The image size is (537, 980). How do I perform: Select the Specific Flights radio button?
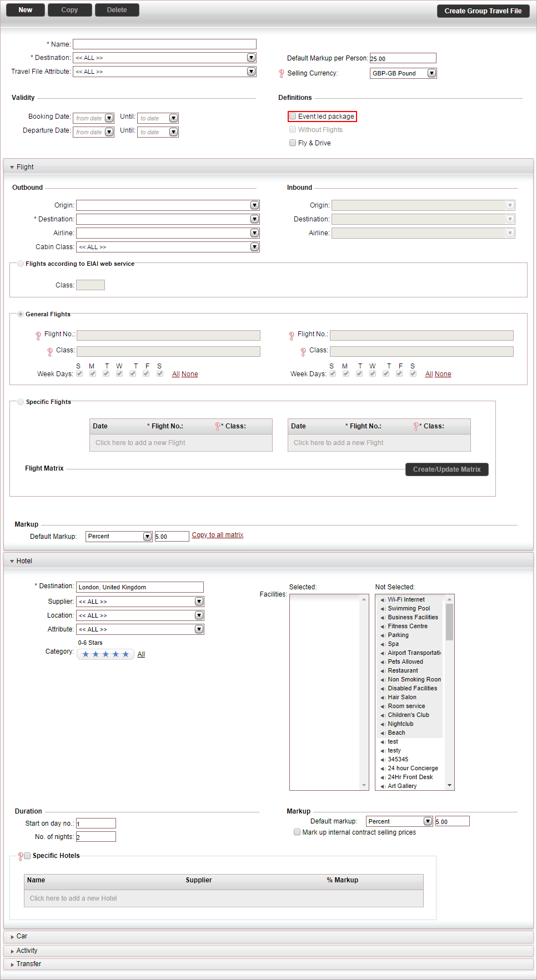coord(21,402)
